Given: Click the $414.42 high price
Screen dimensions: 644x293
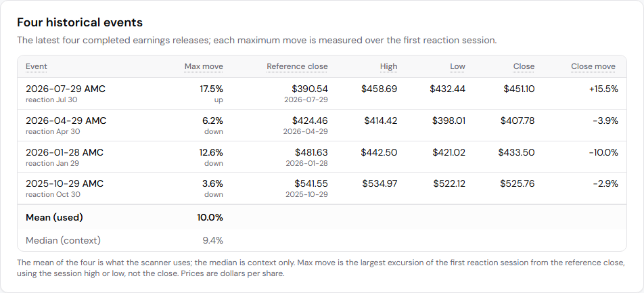Looking at the screenshot, I should [381, 121].
